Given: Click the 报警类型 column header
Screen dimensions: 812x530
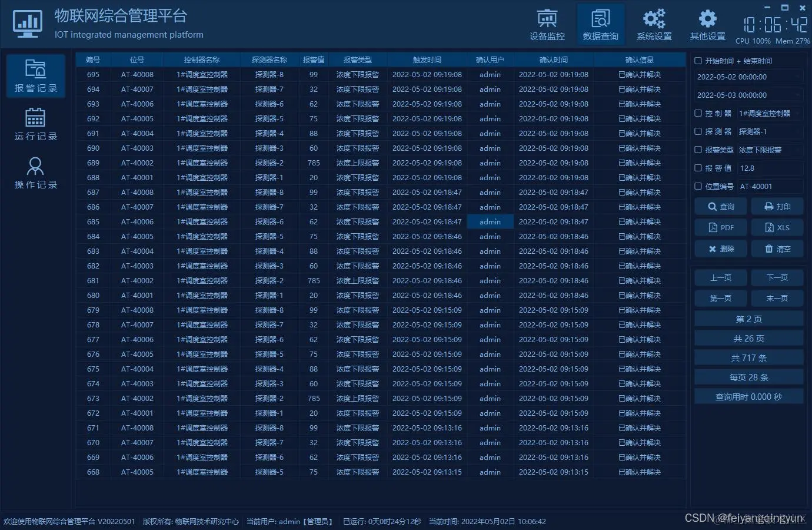Looking at the screenshot, I should tap(357, 59).
